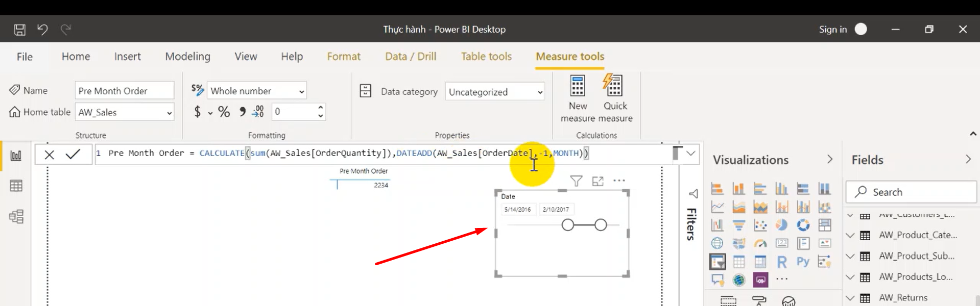The height and width of the screenshot is (306, 980).
Task: Click the currency dollar format button
Action: click(x=198, y=112)
